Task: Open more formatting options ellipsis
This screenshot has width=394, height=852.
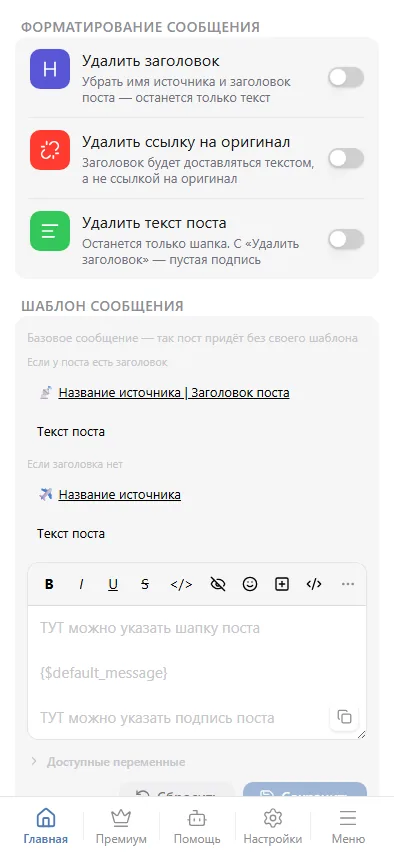Action: tap(348, 584)
